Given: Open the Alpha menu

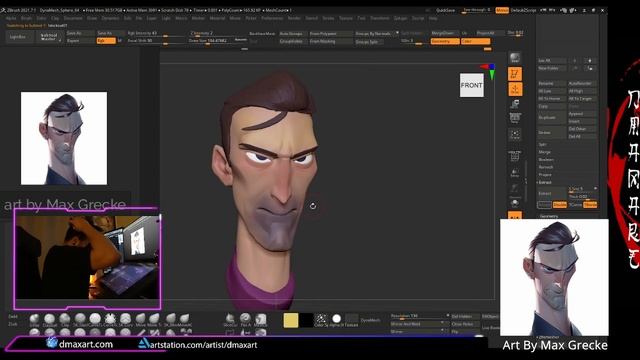Looking at the screenshot, I should (11, 18).
